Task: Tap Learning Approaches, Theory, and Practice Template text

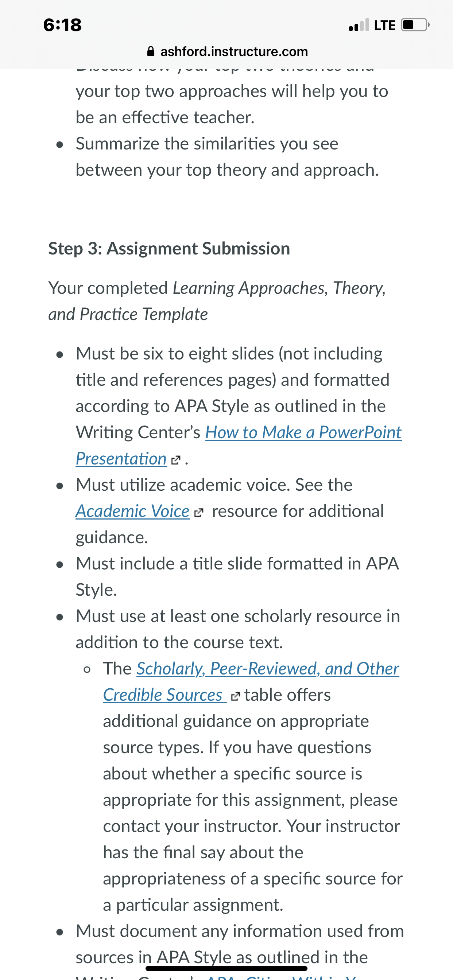Action: coord(217,301)
